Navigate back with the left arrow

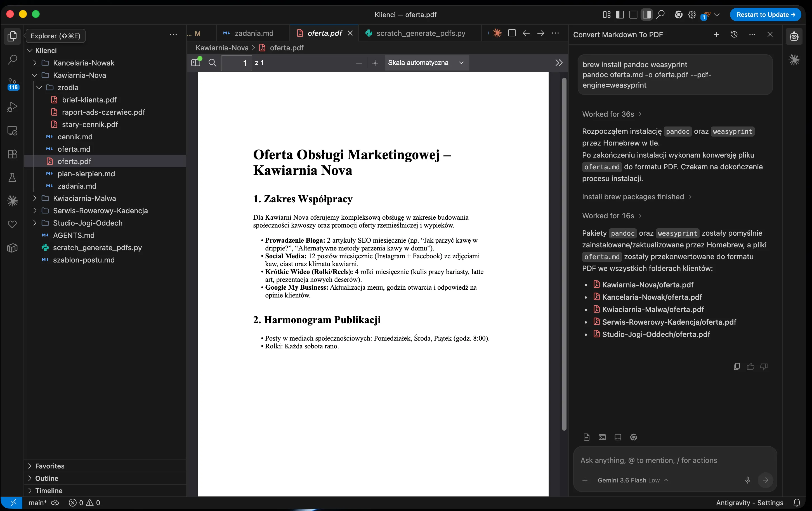[x=526, y=33]
